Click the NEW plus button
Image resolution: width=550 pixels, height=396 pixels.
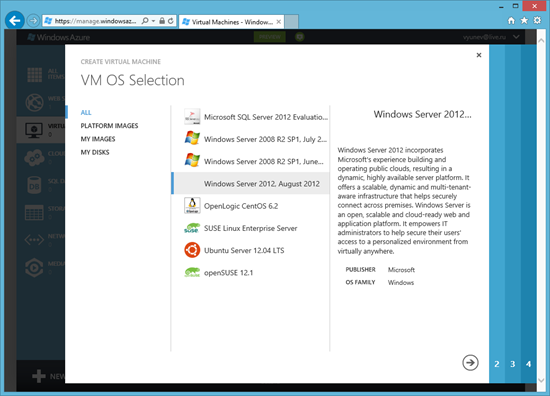tap(39, 376)
